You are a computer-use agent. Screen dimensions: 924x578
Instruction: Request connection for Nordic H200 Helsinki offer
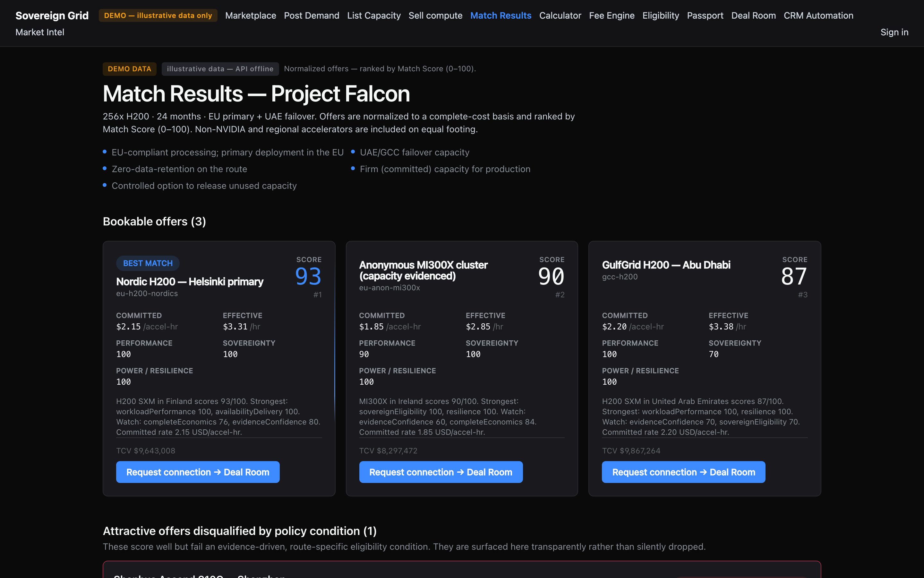click(x=198, y=472)
